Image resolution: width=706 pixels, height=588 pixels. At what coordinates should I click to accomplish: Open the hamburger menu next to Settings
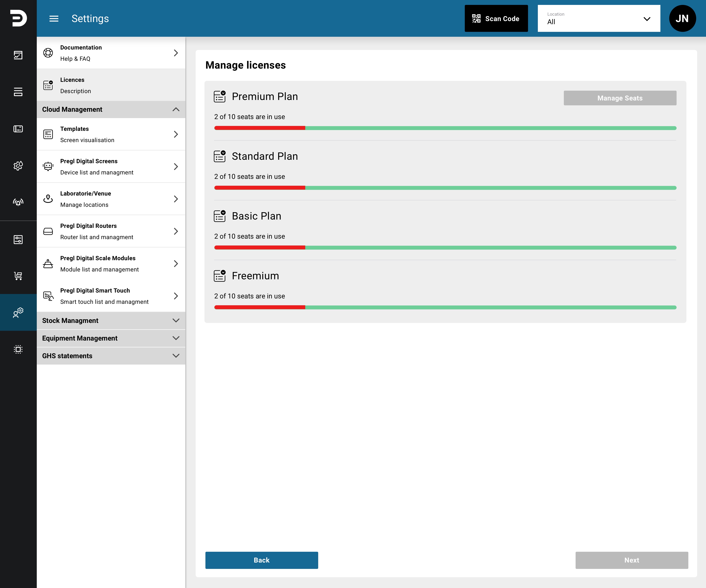coord(54,18)
